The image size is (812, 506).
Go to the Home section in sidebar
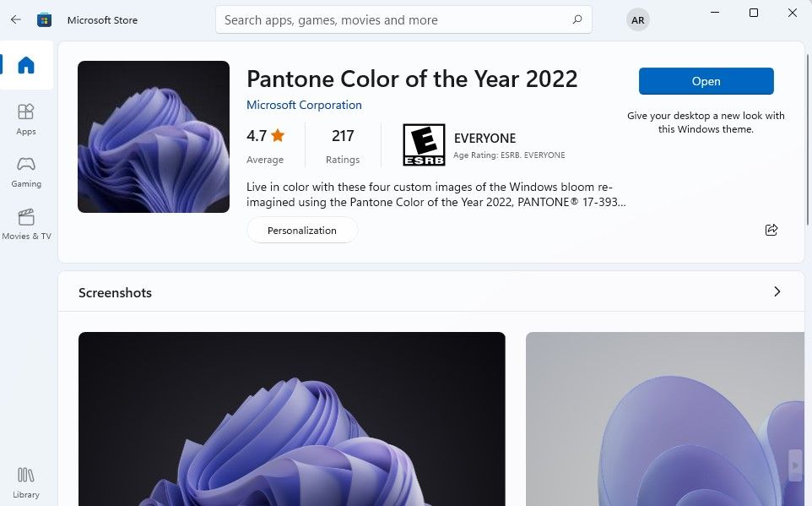point(26,65)
